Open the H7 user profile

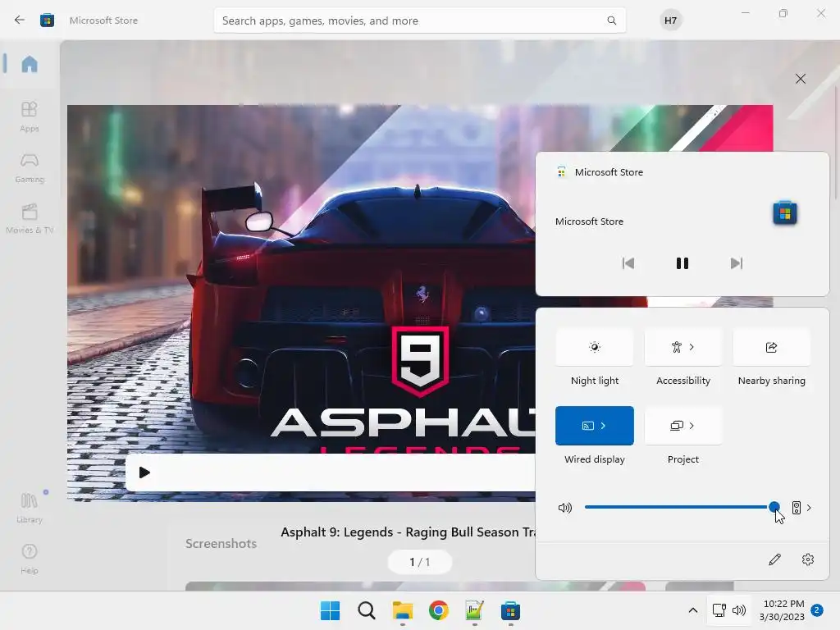(670, 21)
